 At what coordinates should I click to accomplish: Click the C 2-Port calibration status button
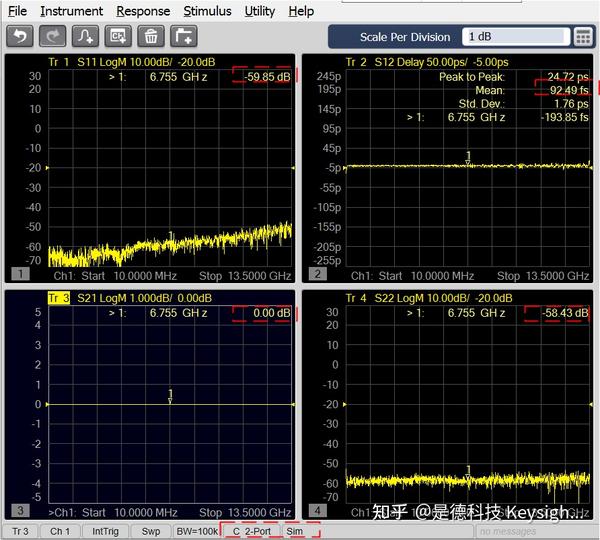pyautogui.click(x=251, y=531)
